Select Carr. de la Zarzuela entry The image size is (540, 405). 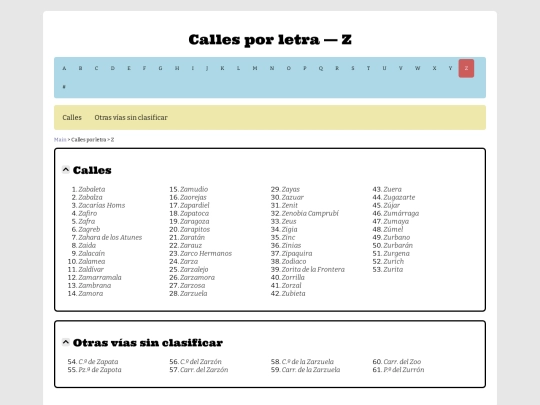click(311, 370)
